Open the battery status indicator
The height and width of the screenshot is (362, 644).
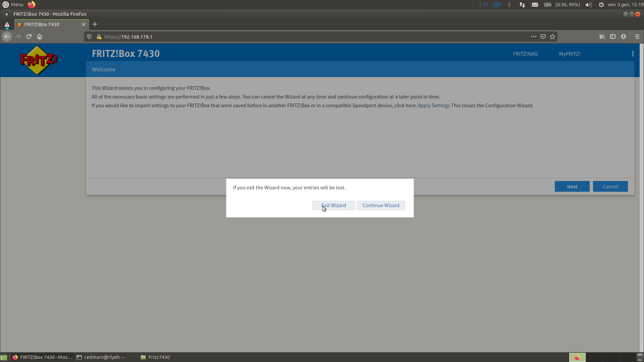pyautogui.click(x=562, y=5)
